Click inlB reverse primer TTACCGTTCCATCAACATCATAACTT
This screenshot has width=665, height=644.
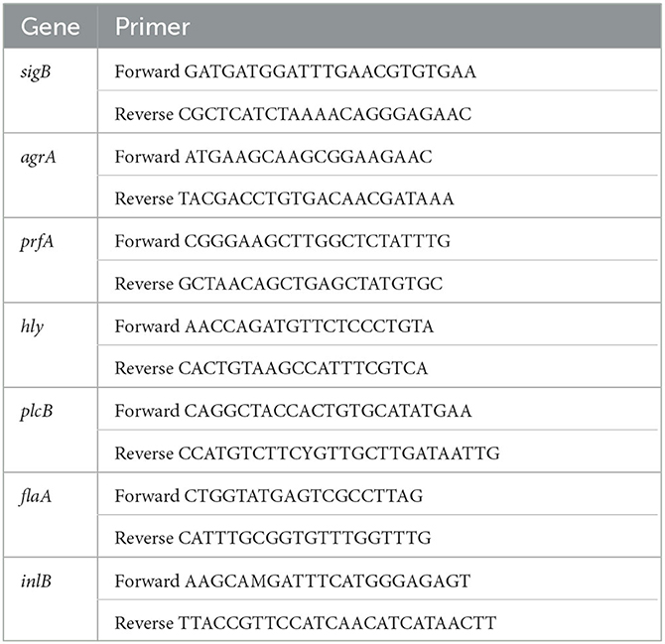337,623
